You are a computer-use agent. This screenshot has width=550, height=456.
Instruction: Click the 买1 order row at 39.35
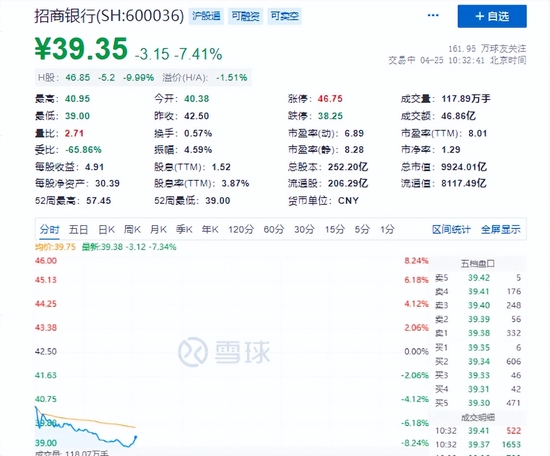tap(478, 348)
